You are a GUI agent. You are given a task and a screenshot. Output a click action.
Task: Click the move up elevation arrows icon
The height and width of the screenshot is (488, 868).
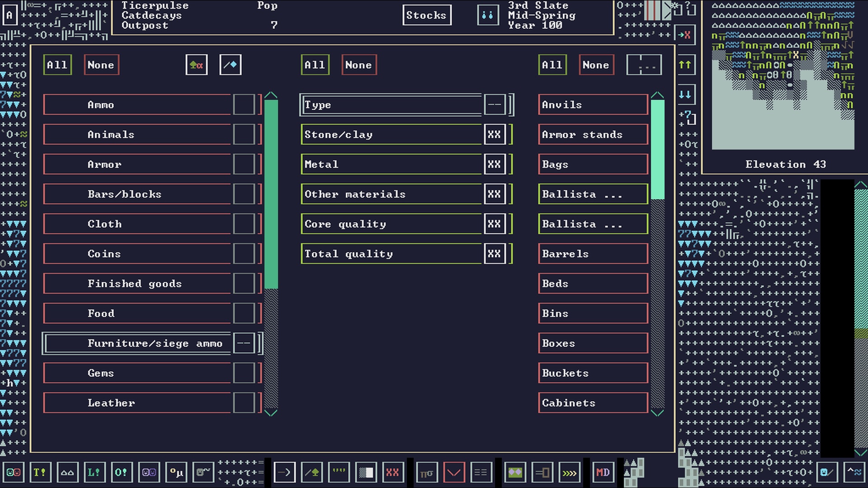click(x=685, y=65)
